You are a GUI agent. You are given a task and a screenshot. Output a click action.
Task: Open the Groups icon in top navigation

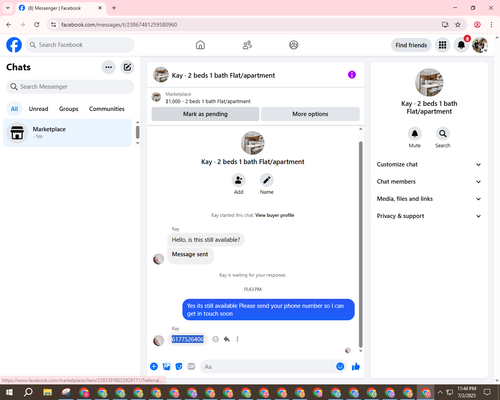294,45
